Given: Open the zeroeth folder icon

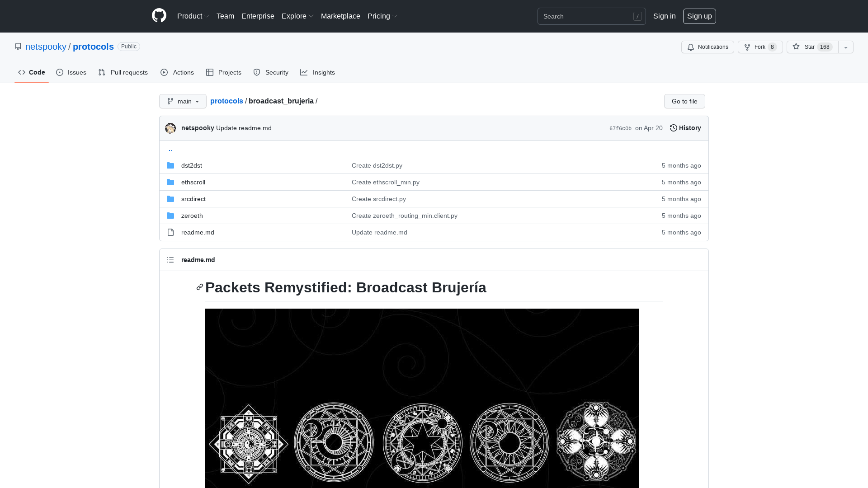Looking at the screenshot, I should coord(170,216).
